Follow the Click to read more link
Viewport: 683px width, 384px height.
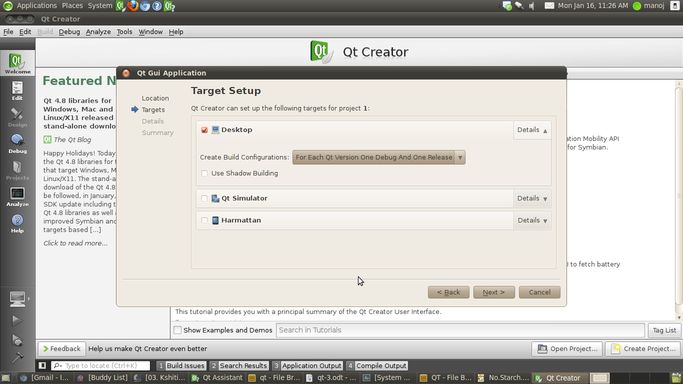(75, 243)
